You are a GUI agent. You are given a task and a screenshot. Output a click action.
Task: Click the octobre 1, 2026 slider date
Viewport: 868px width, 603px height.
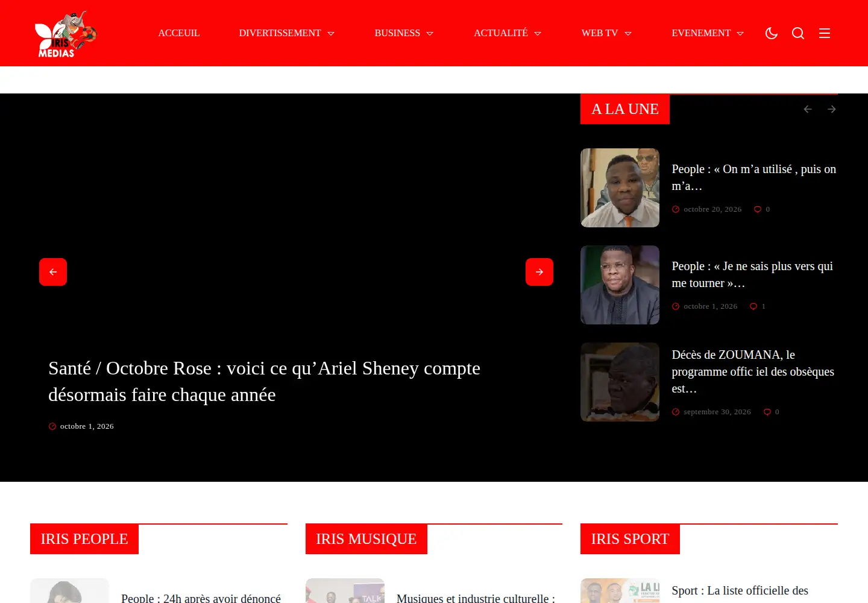[87, 426]
